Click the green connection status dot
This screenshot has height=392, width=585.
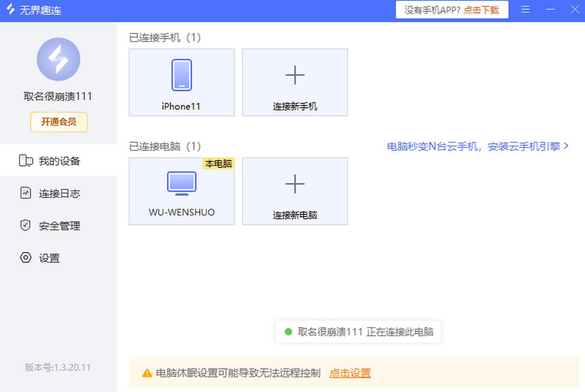click(x=288, y=332)
